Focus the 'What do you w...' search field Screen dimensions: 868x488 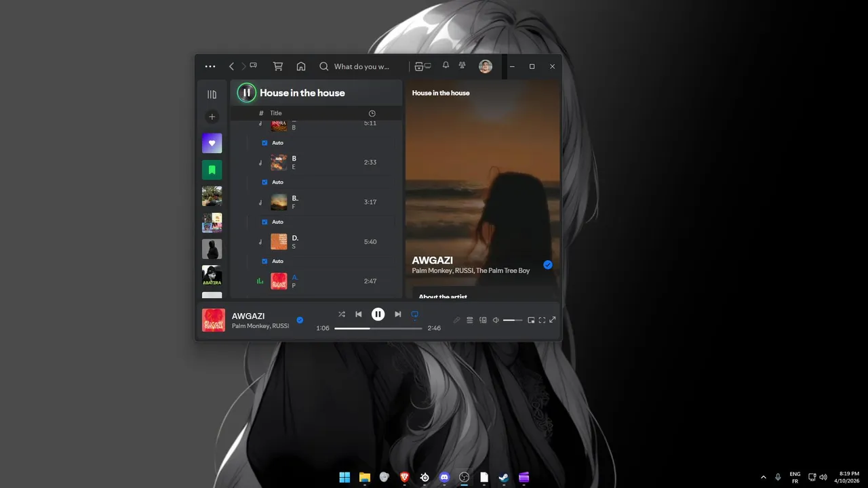(361, 66)
